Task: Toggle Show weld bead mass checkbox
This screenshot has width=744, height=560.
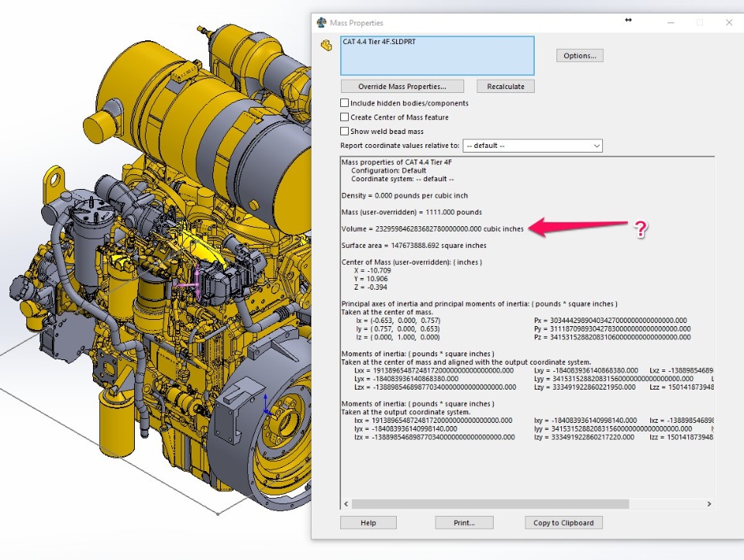Action: pyautogui.click(x=344, y=132)
